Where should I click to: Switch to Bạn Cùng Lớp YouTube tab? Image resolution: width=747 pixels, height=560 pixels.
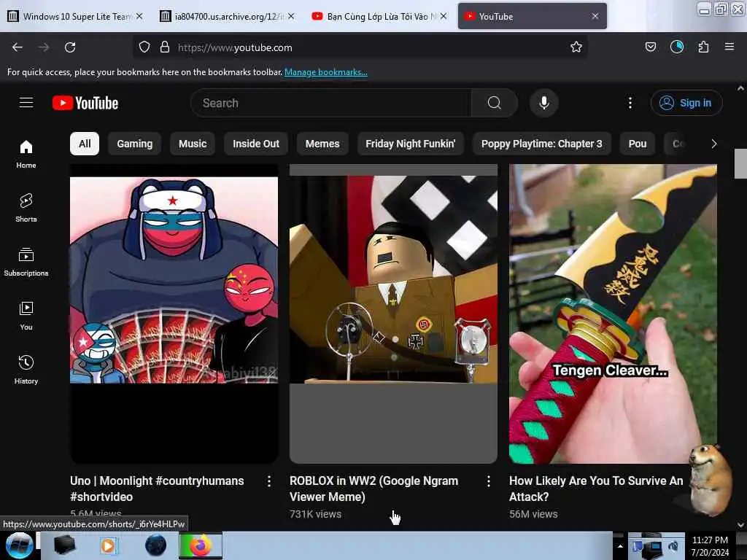click(379, 16)
